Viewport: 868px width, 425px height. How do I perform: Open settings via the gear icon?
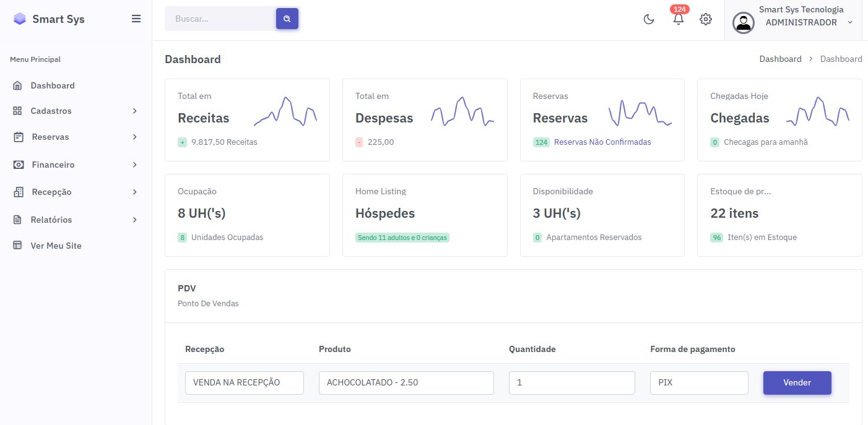click(x=705, y=19)
